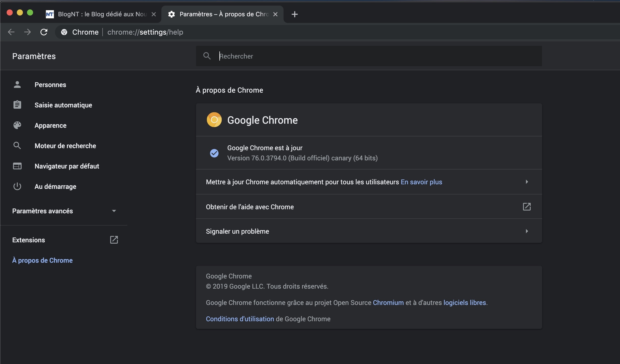
Task: Click the blue checkmark update status icon
Action: pyautogui.click(x=214, y=153)
